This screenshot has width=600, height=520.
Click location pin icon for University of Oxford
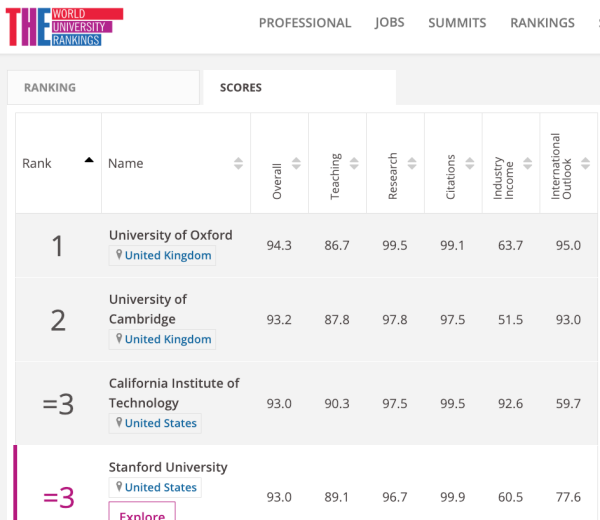[119, 254]
